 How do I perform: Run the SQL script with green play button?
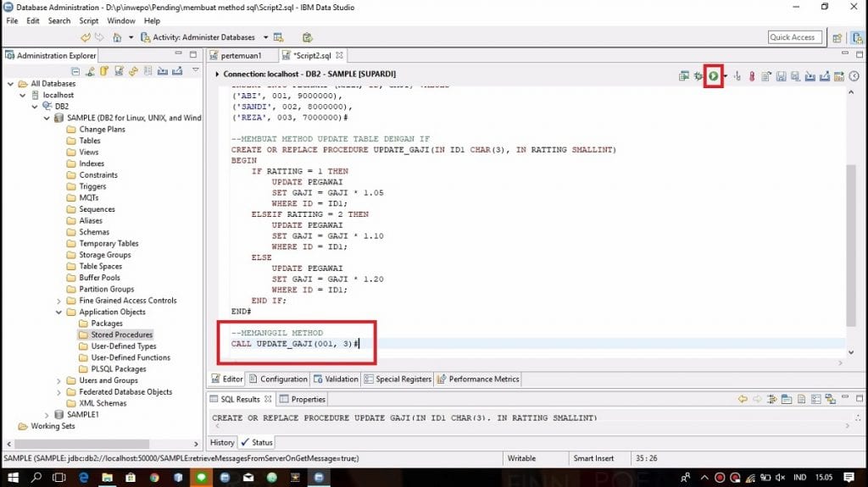(x=714, y=76)
